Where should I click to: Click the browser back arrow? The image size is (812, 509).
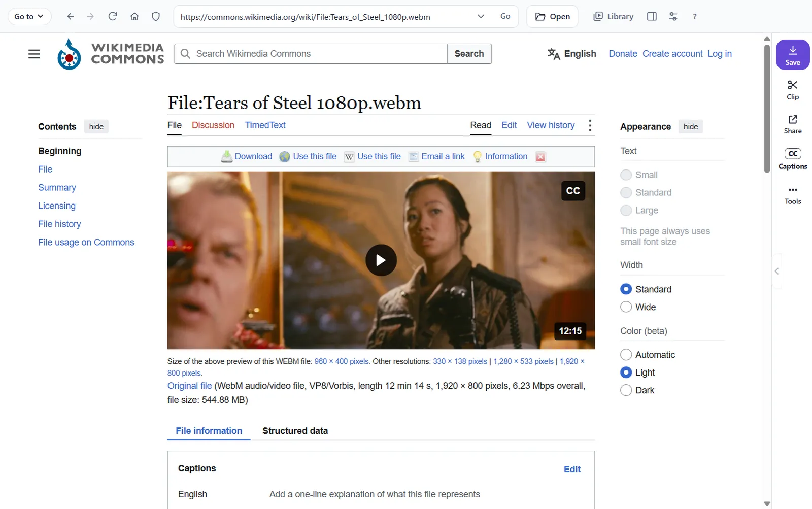click(x=71, y=16)
